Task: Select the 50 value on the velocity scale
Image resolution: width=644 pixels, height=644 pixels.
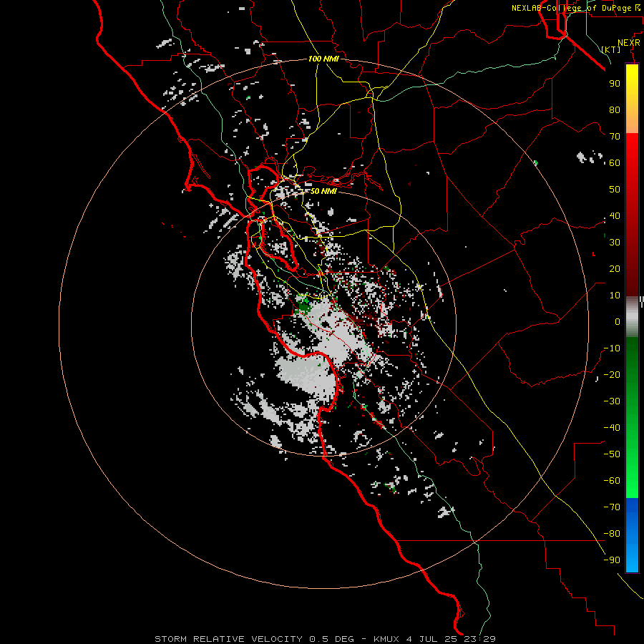Action: [x=615, y=190]
